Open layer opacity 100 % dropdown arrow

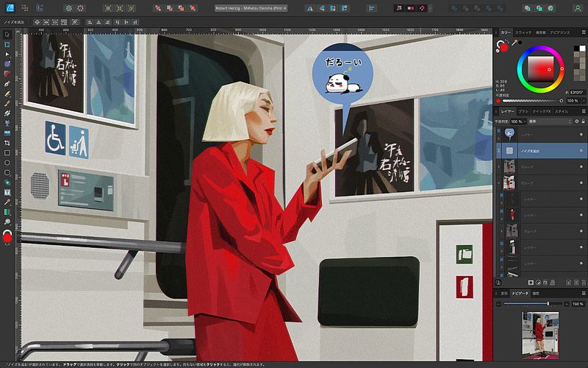(x=525, y=121)
